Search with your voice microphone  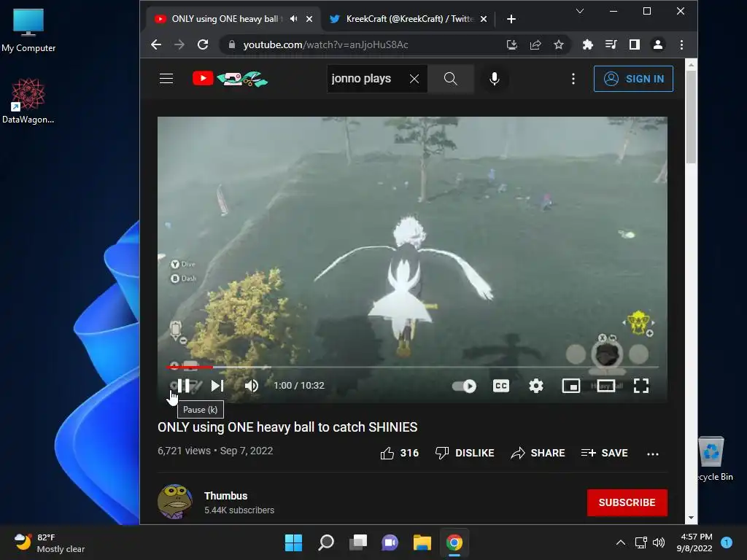(495, 79)
